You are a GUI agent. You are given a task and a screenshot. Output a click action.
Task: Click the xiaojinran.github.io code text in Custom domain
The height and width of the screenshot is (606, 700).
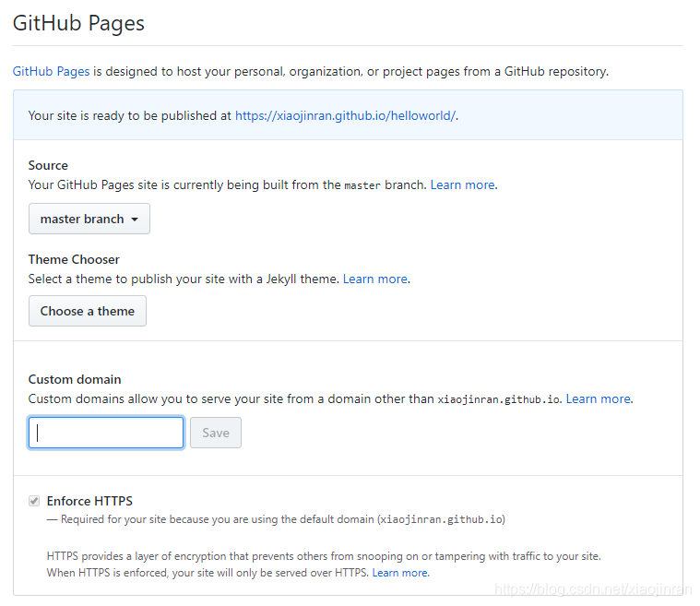tap(498, 399)
